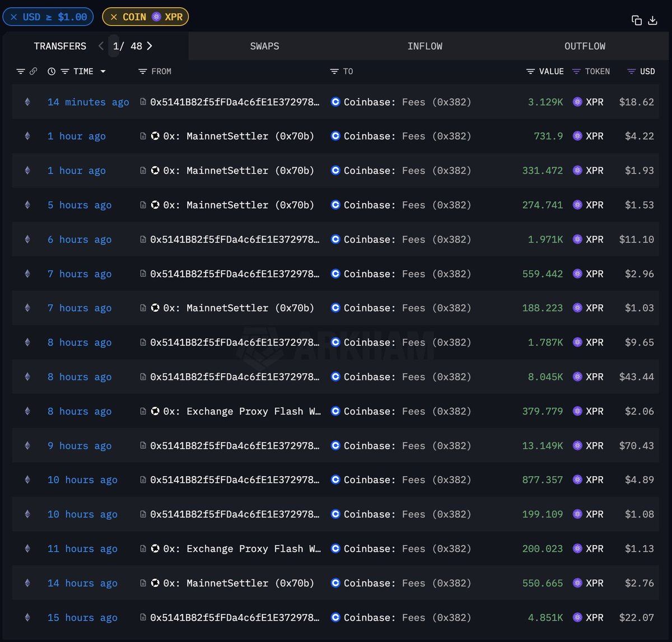Click the 0x5141B82 sender in 6 hours row
This screenshot has height=642, width=672.
[x=235, y=239]
